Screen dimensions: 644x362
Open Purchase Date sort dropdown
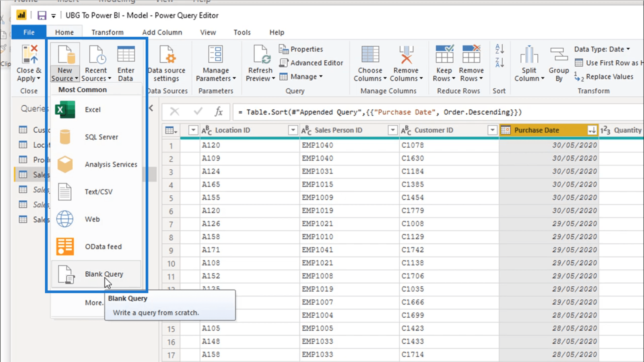(592, 130)
